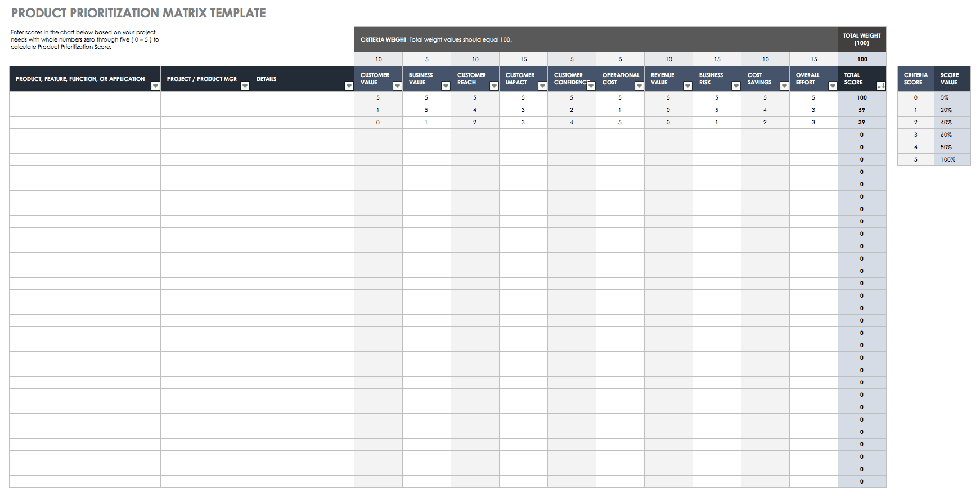Expand the Customer Reach filter dropdown
This screenshot has width=980, height=501.
[494, 86]
